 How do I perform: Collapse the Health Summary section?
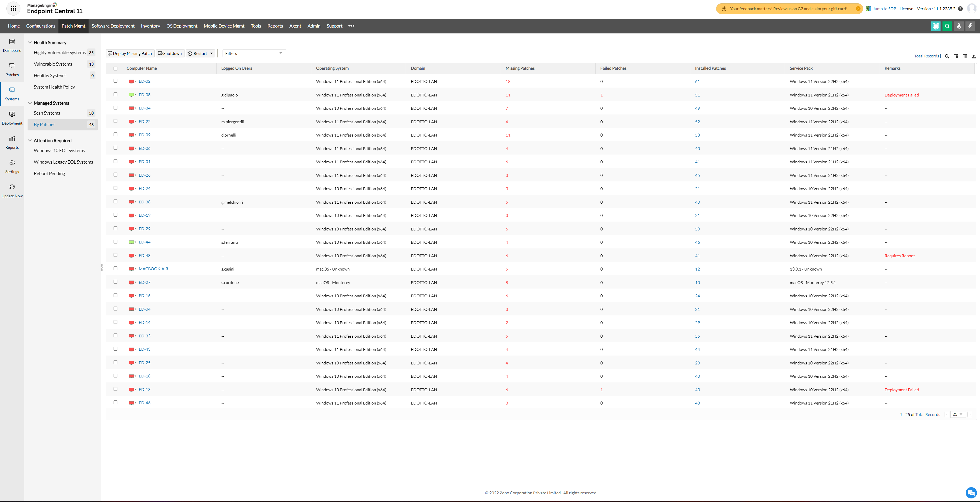[x=30, y=43]
